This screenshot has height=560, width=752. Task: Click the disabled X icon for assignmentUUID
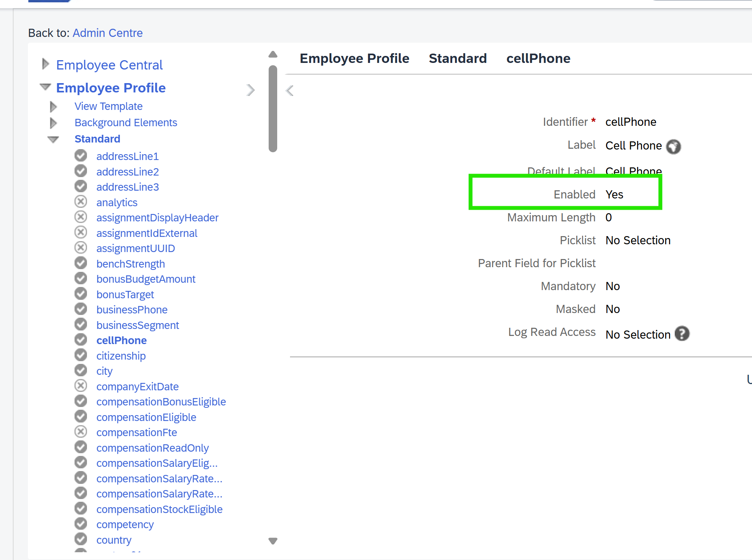pyautogui.click(x=81, y=248)
